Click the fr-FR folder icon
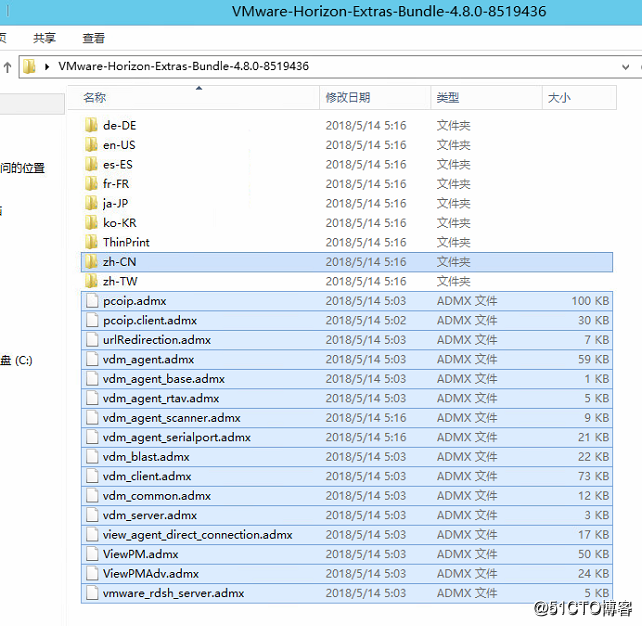This screenshot has width=642, height=626. (91, 183)
